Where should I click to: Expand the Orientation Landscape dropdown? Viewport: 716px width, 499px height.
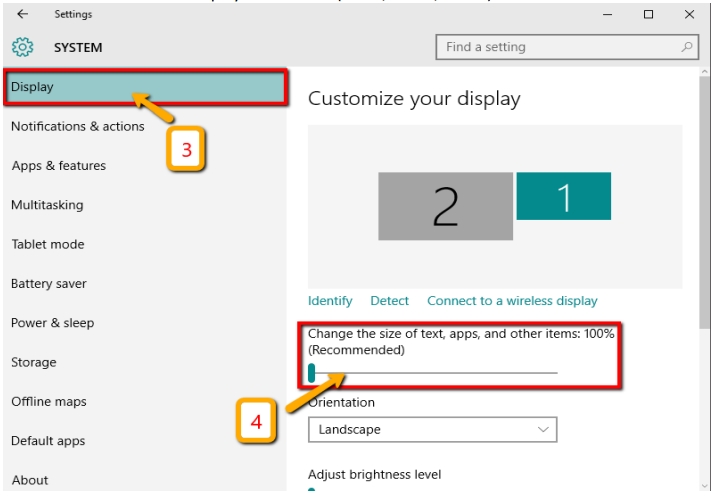pyautogui.click(x=432, y=430)
